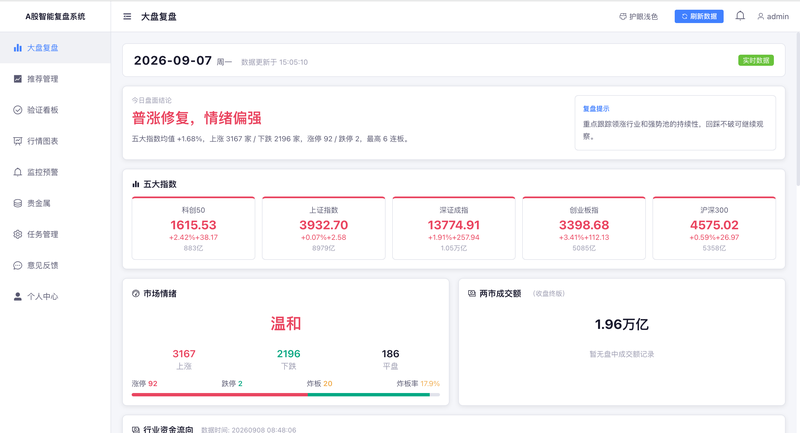Select the 创业板指 index card
This screenshot has height=433, width=800.
[584, 228]
